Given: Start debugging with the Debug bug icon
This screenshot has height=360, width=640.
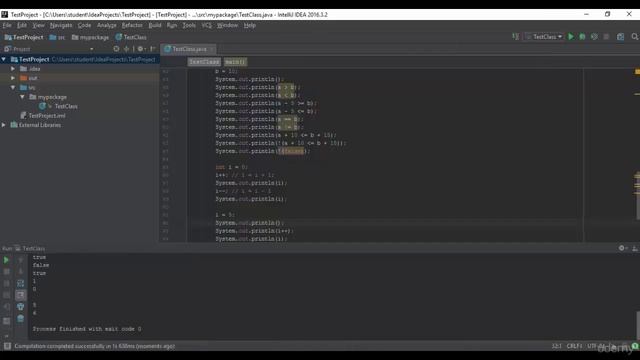Looking at the screenshot, I should [582, 37].
